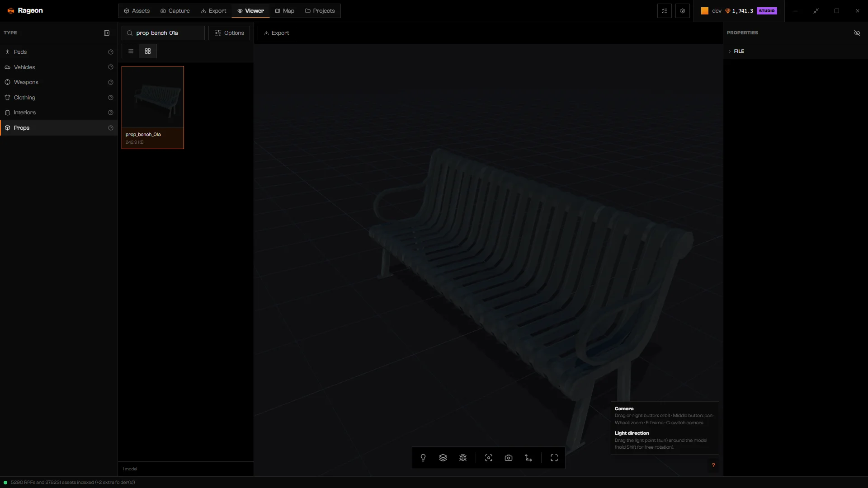Open the Capture tab

[x=175, y=11]
